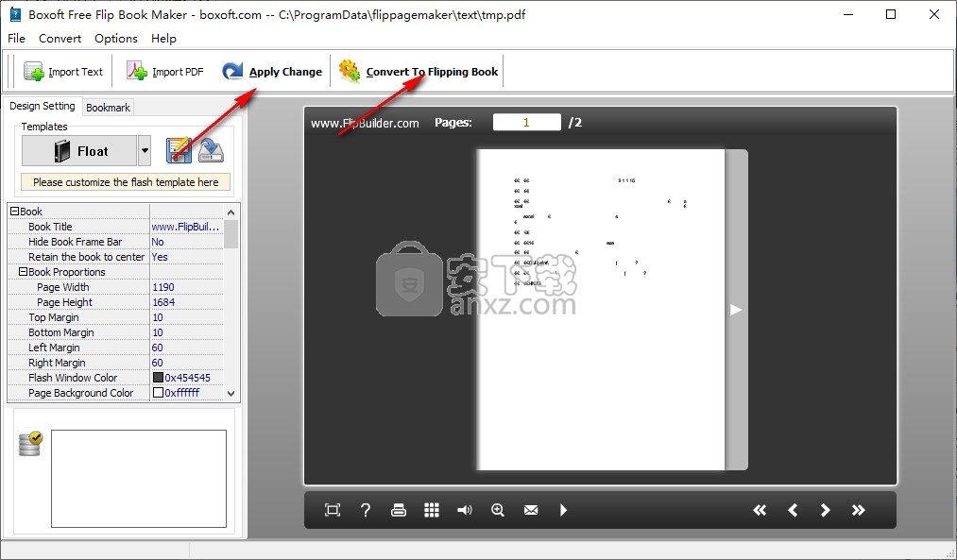Click the Hide Book Frame Bar value No
The image size is (957, 560).
[x=186, y=242]
